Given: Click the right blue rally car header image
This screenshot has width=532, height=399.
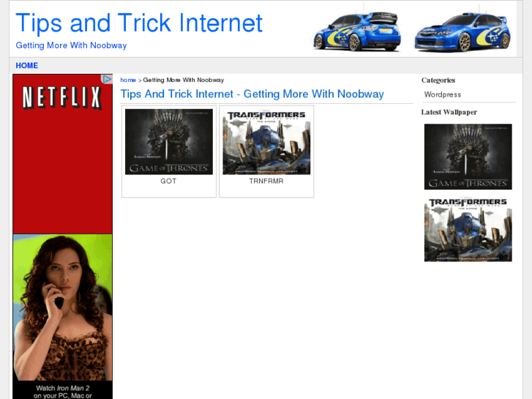Looking at the screenshot, I should [462, 32].
